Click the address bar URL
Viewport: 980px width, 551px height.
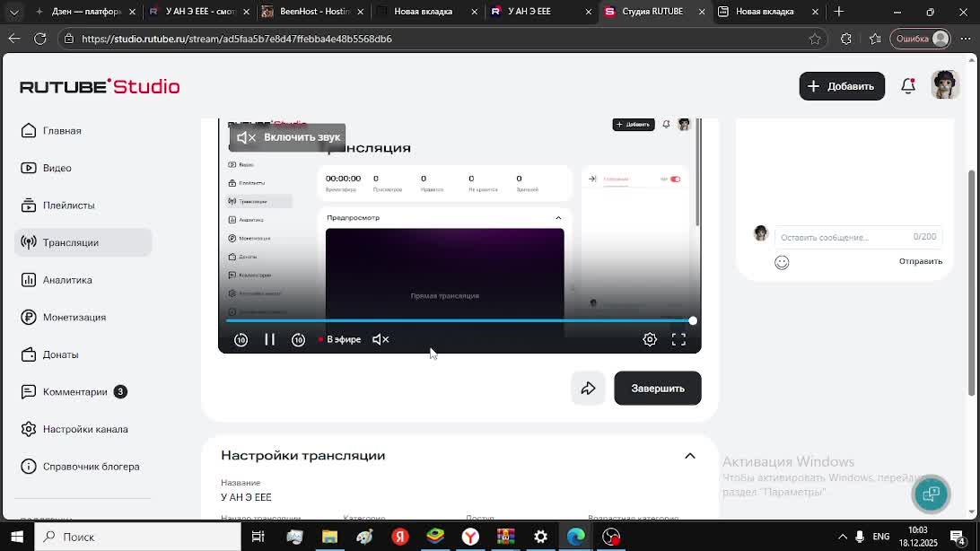click(237, 39)
